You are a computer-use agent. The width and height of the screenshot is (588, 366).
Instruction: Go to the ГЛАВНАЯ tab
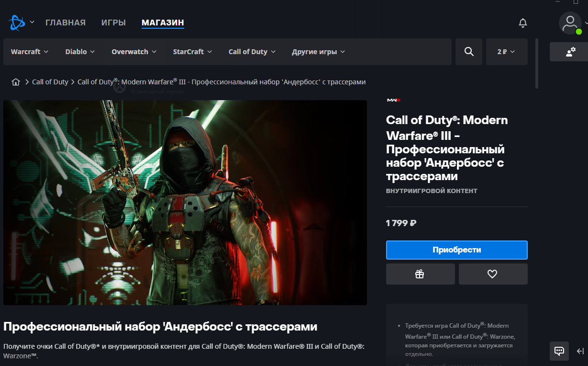(66, 23)
